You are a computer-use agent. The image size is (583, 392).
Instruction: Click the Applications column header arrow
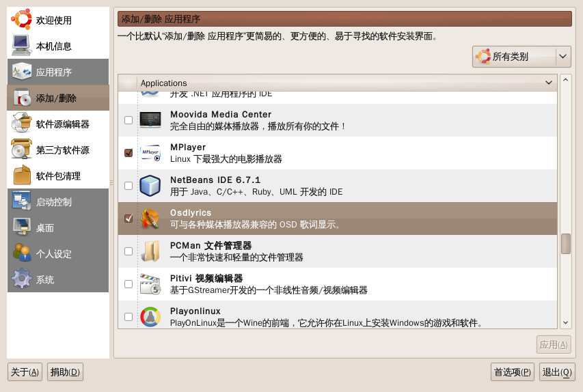coord(548,83)
